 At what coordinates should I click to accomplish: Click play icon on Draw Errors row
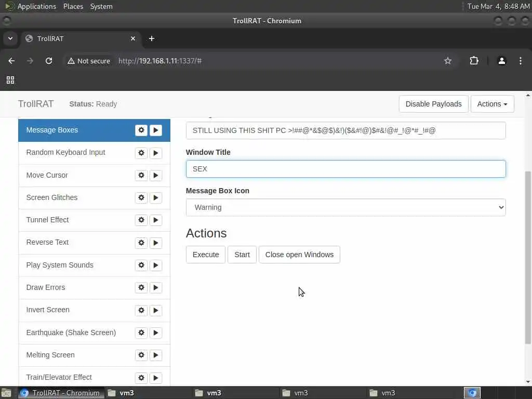click(156, 288)
